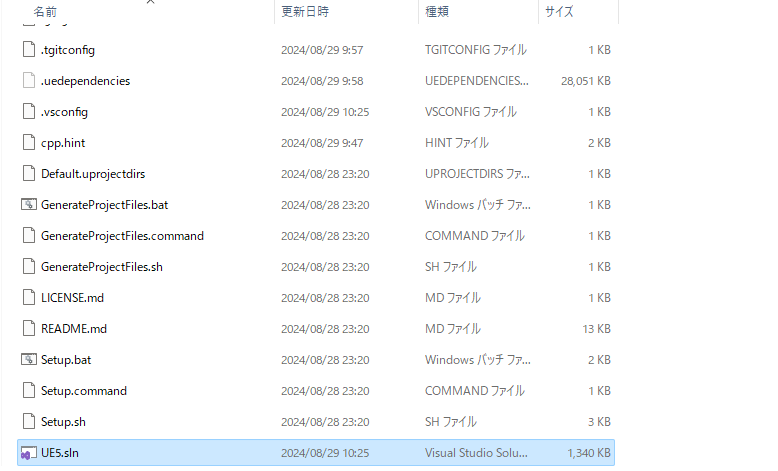Sort by the 更新日時 column header
778x471 pixels.
305,11
